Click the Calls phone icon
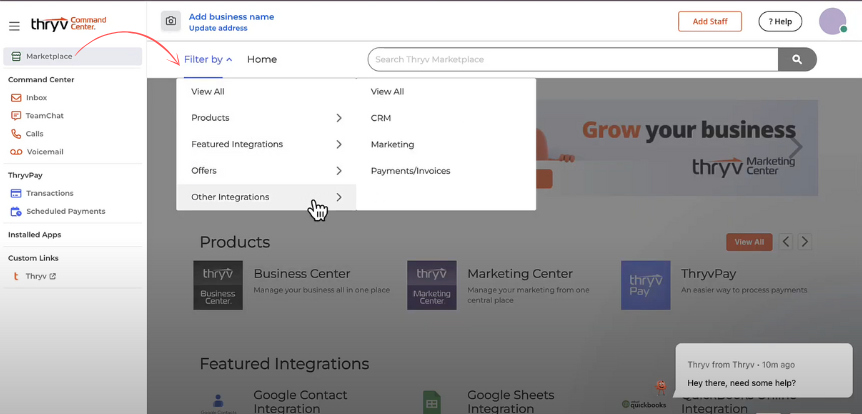 (x=16, y=134)
